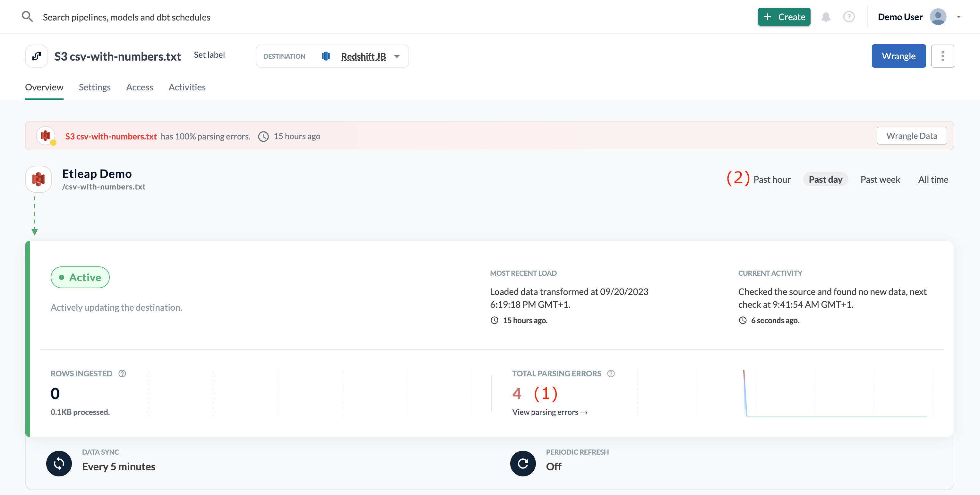Select the Past week time range
This screenshot has width=980, height=495.
[x=880, y=180]
